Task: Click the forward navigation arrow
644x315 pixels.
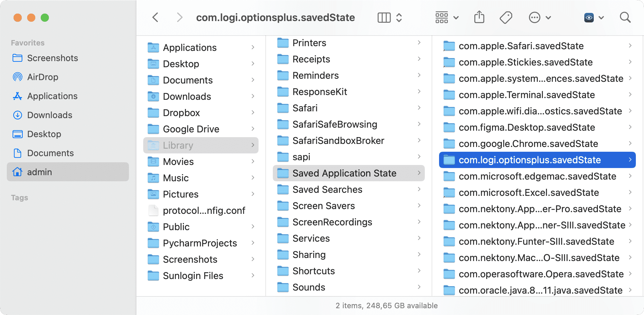Action: coord(179,17)
